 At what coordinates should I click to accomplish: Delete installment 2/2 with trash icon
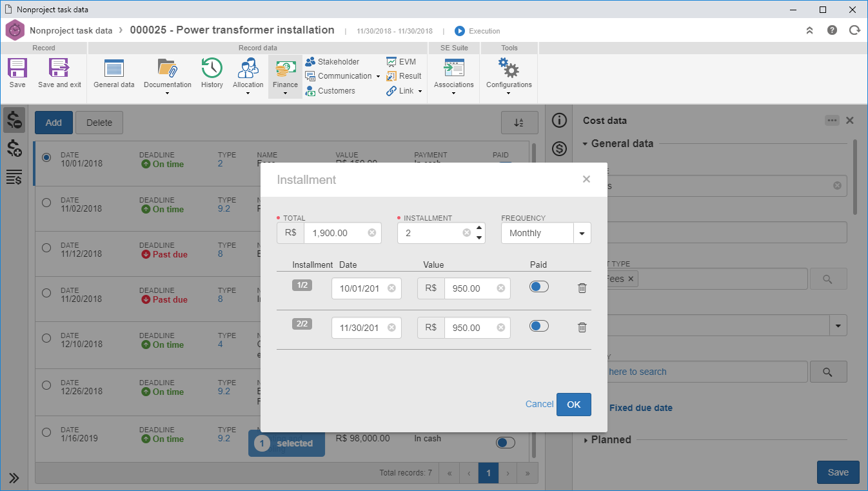pos(582,327)
